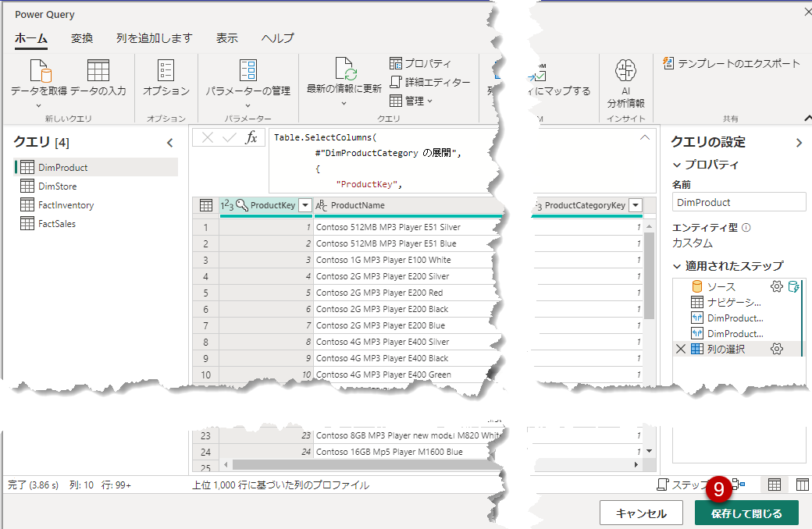Click the fx function icon

251,137
